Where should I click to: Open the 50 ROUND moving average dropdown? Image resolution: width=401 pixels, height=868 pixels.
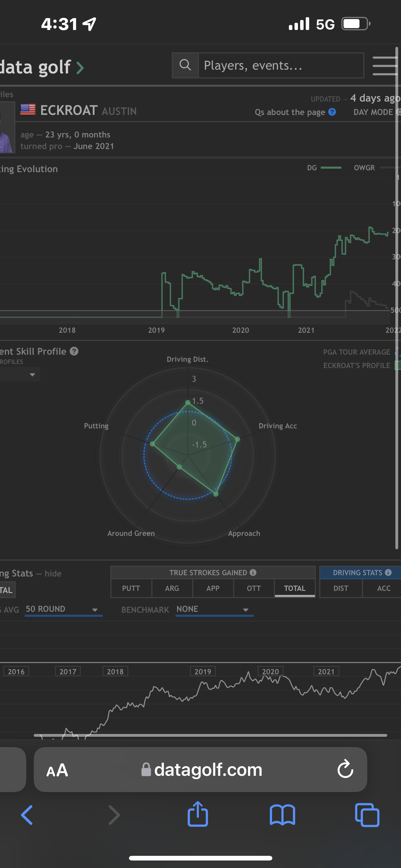click(x=63, y=609)
